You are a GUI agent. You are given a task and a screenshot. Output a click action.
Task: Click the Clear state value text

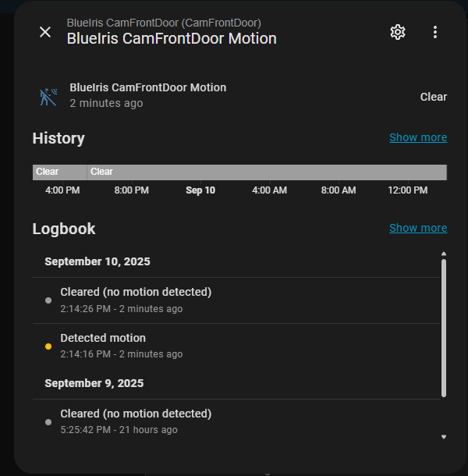pos(434,97)
